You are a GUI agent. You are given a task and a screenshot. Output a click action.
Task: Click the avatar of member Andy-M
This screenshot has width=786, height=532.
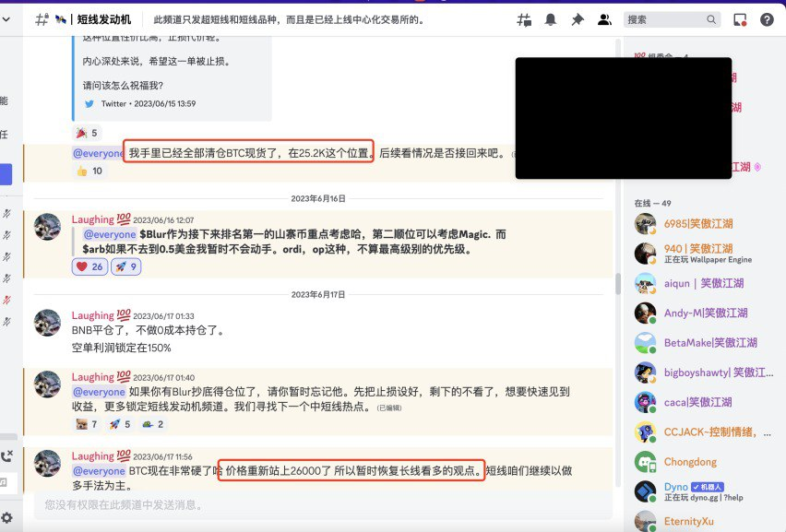[645, 313]
